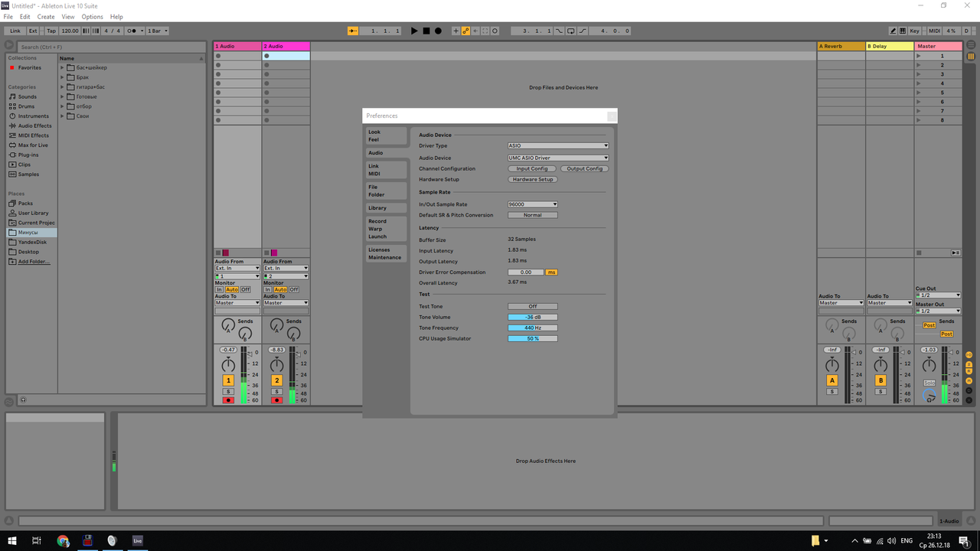Image resolution: width=980 pixels, height=551 pixels.
Task: Click the Tap tempo button
Action: [51, 31]
